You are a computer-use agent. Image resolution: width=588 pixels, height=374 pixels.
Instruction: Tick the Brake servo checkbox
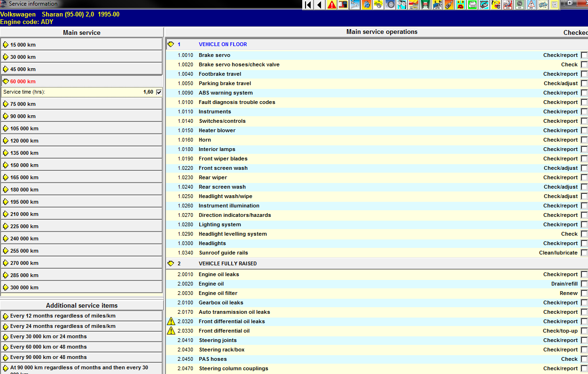[x=584, y=55]
